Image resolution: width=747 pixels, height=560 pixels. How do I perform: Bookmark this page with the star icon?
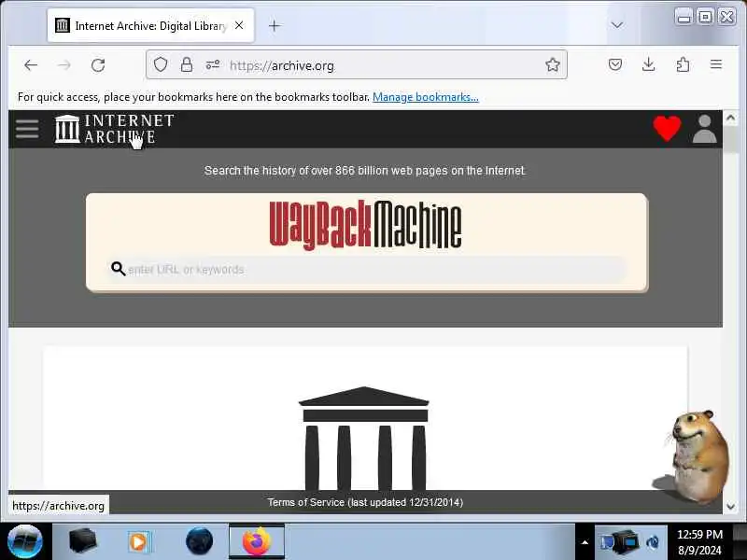pos(553,64)
